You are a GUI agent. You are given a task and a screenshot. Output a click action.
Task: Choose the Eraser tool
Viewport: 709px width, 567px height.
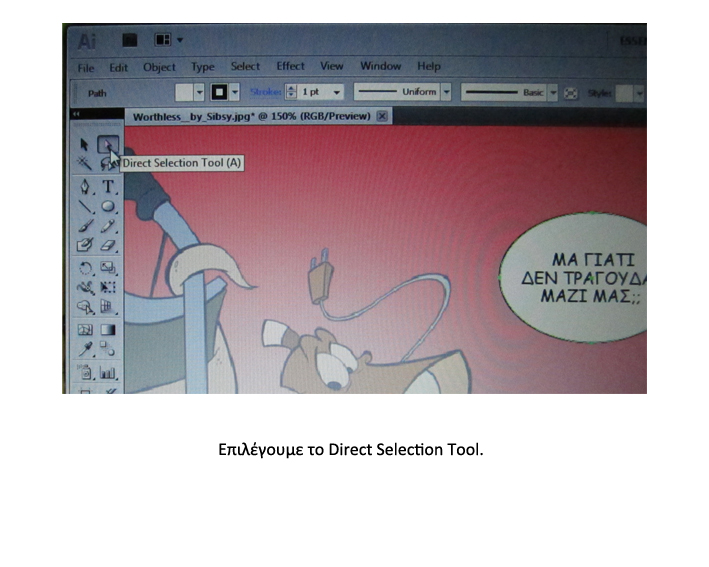click(108, 245)
